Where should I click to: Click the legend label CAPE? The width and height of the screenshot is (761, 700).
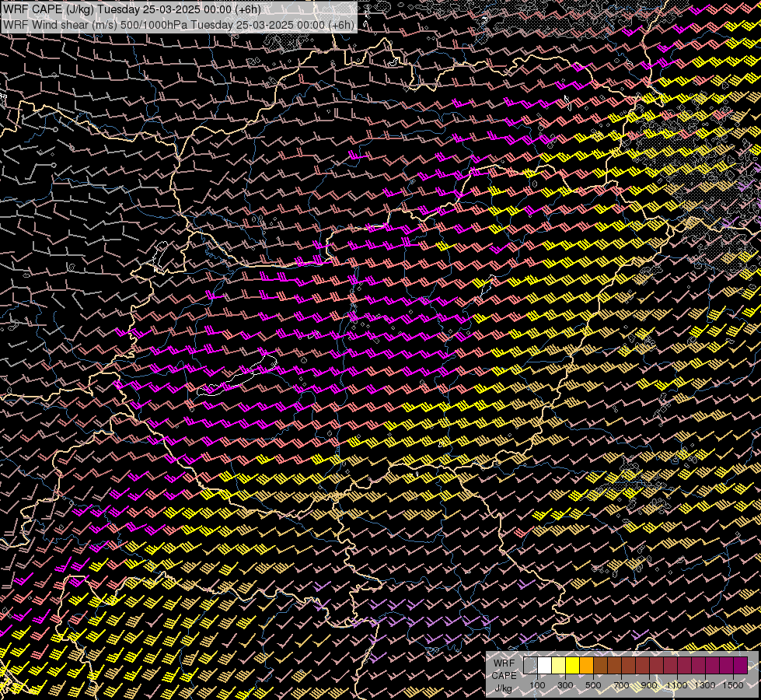pos(504,676)
